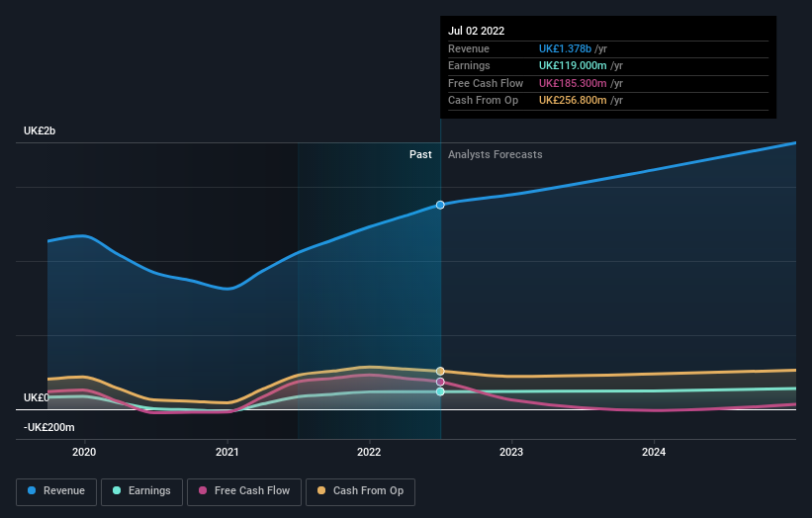Screen dimensions: 812x518
Task: Click the blue Revenue legend dot
Action: tap(32, 490)
